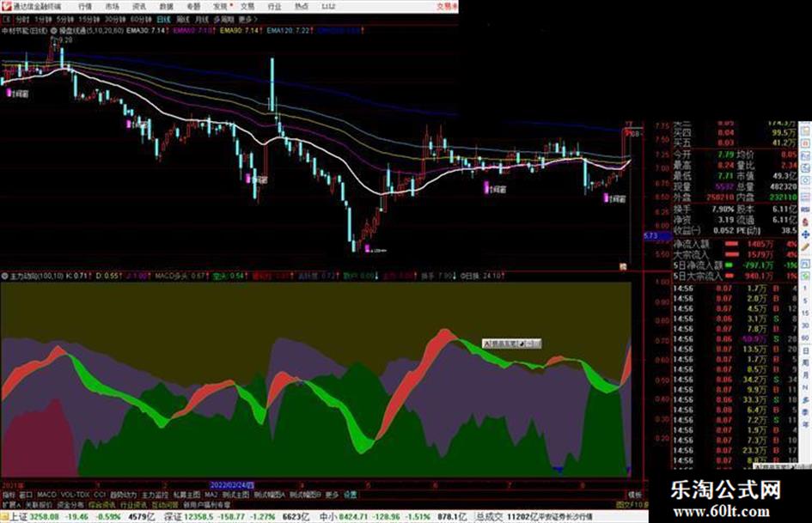
Task: Select the 多周期 multi-period view
Action: pos(223,20)
